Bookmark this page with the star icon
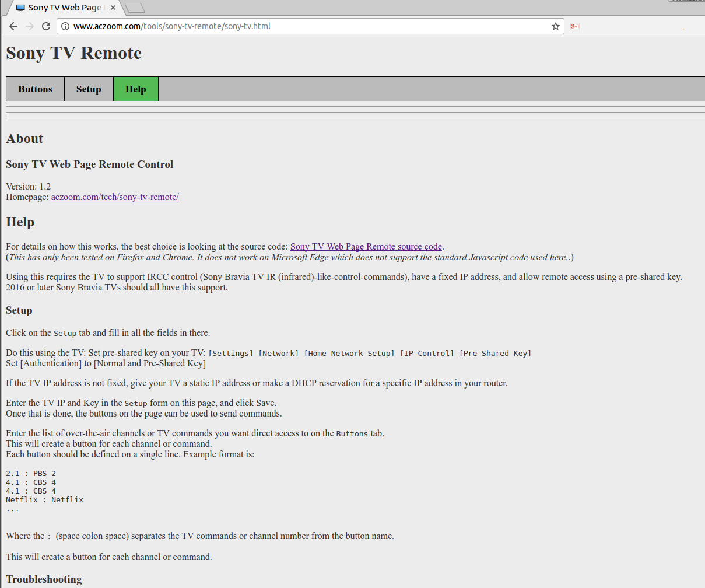Viewport: 705px width, 588px height. point(556,26)
